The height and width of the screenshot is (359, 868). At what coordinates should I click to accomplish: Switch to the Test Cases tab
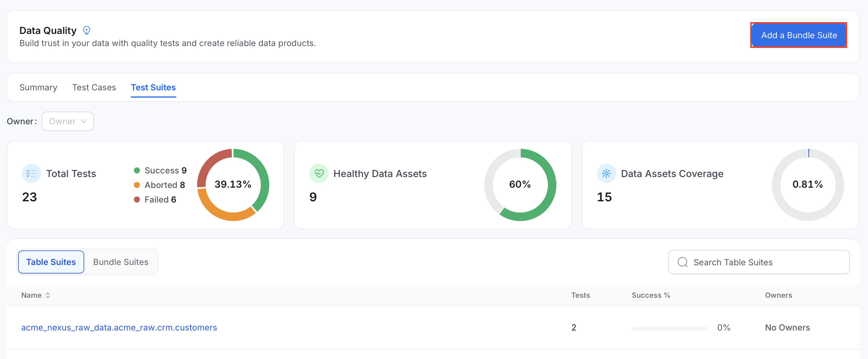[x=94, y=87]
